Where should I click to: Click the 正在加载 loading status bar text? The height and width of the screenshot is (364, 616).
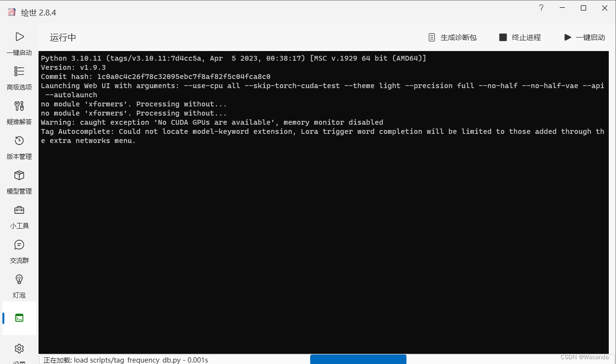(x=126, y=360)
